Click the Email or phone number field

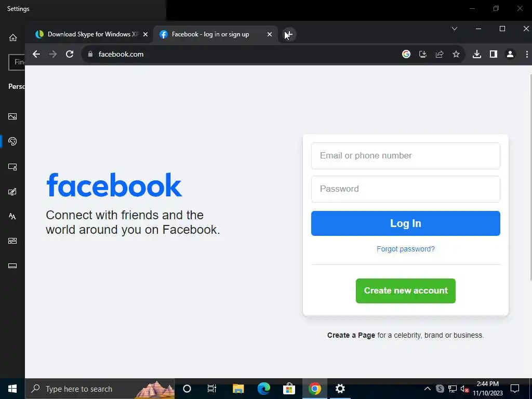405,156
